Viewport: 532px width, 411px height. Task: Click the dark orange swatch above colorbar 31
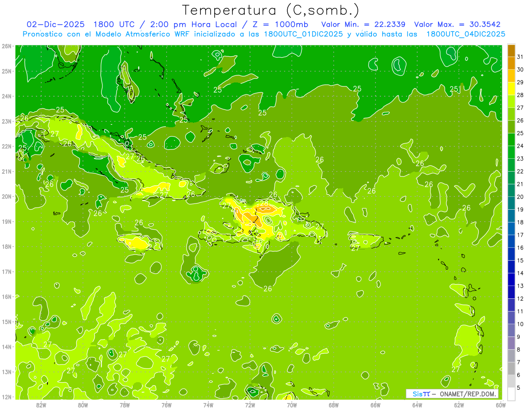point(511,51)
